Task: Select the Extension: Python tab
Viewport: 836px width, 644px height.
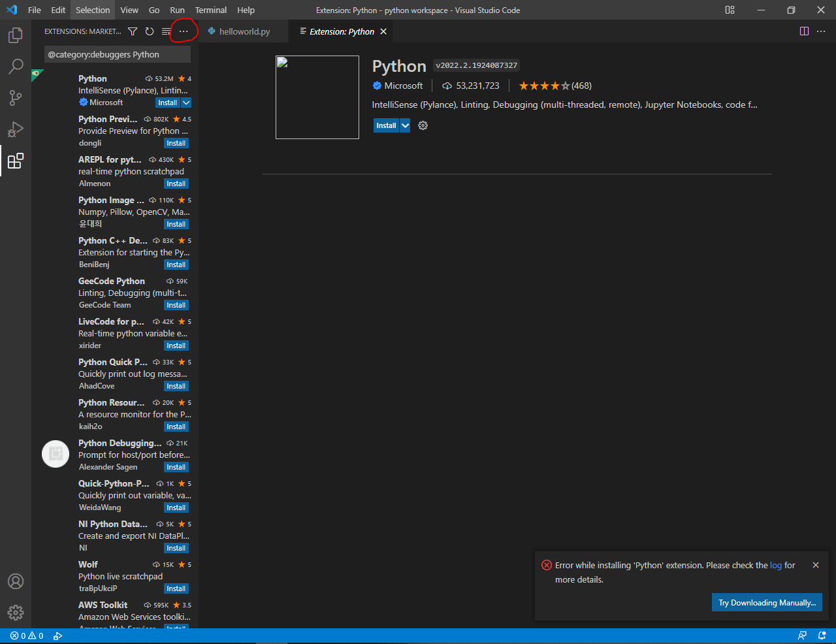Action: point(342,31)
